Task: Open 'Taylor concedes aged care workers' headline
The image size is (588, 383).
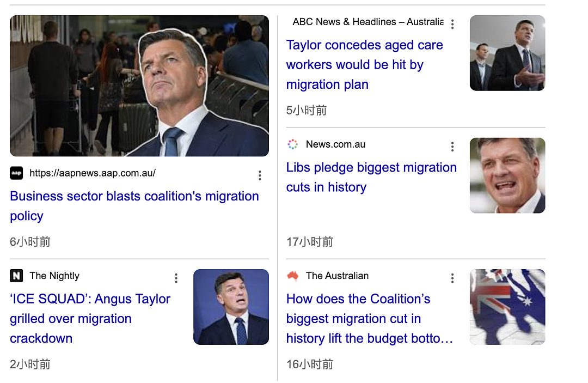Action: click(x=364, y=64)
